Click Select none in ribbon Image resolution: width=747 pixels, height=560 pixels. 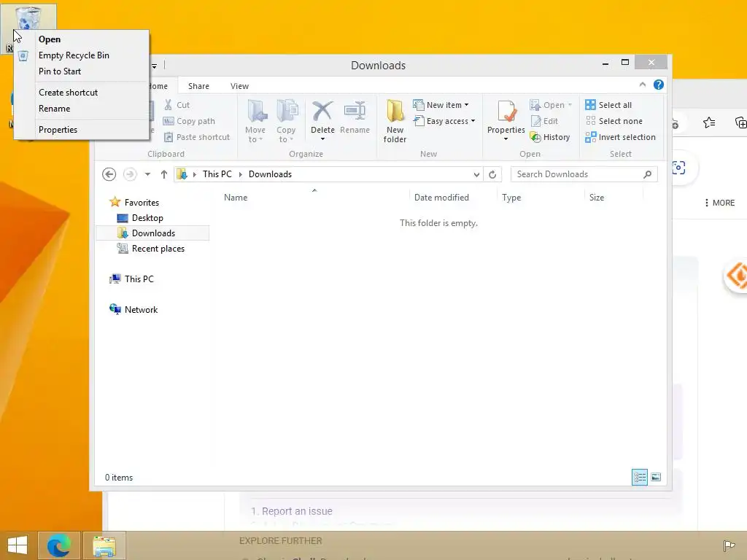point(614,121)
